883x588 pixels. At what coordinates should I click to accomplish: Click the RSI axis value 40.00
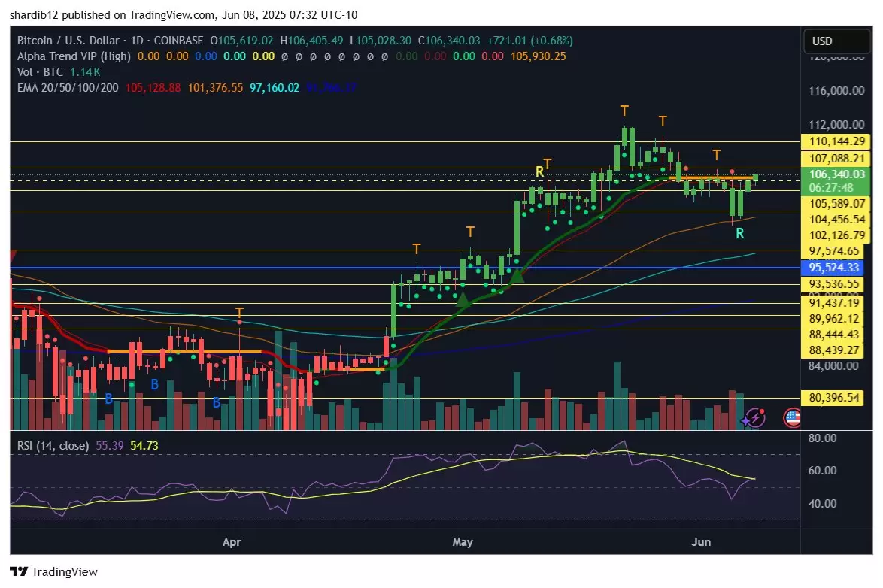pyautogui.click(x=822, y=504)
